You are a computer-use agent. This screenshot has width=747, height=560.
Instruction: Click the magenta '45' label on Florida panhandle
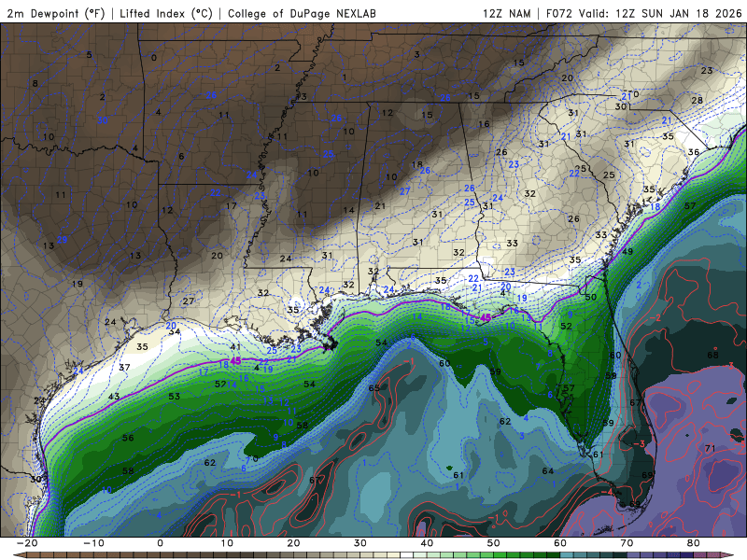tap(486, 317)
